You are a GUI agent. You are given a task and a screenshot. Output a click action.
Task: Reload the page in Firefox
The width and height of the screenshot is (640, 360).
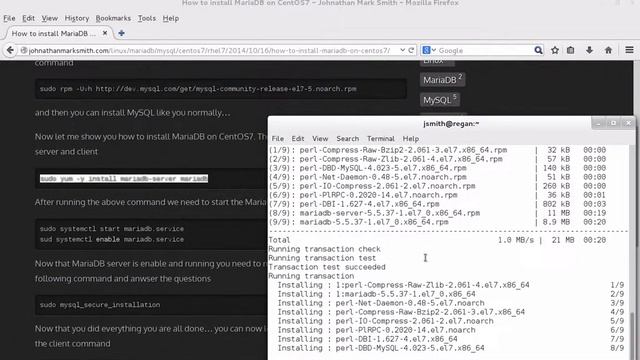411,50
